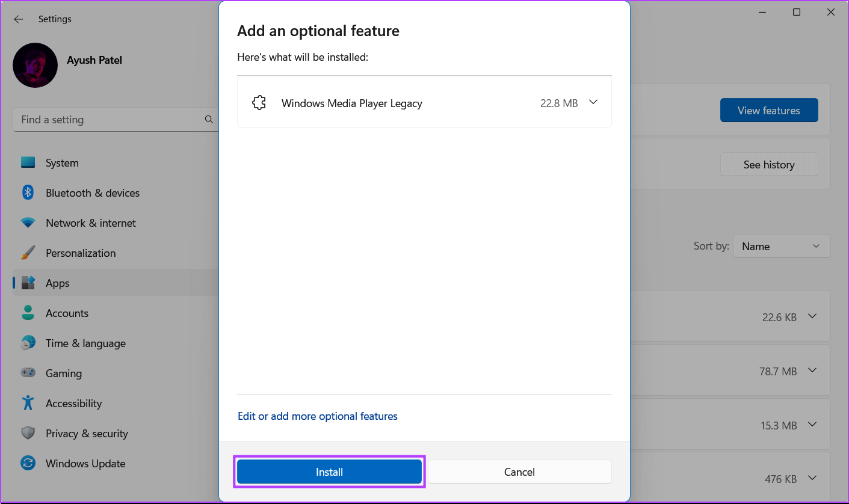This screenshot has height=504, width=849.
Task: Select Windows Media Player Legacy text
Action: pos(352,103)
